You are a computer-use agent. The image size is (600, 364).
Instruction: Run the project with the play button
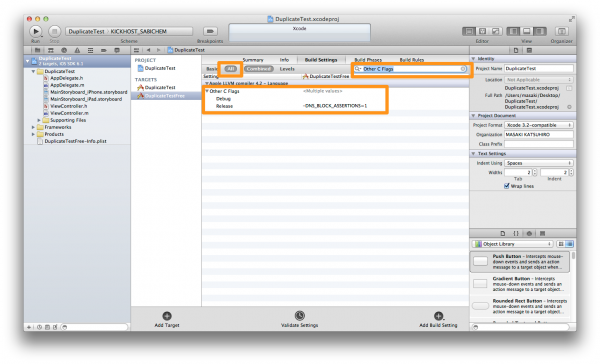[x=35, y=31]
